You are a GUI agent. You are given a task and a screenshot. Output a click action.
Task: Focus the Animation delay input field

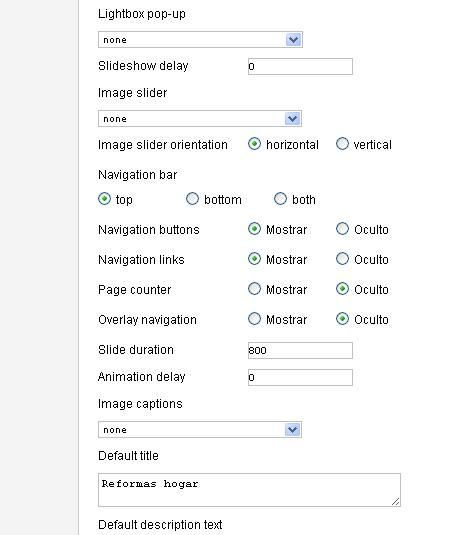click(300, 377)
